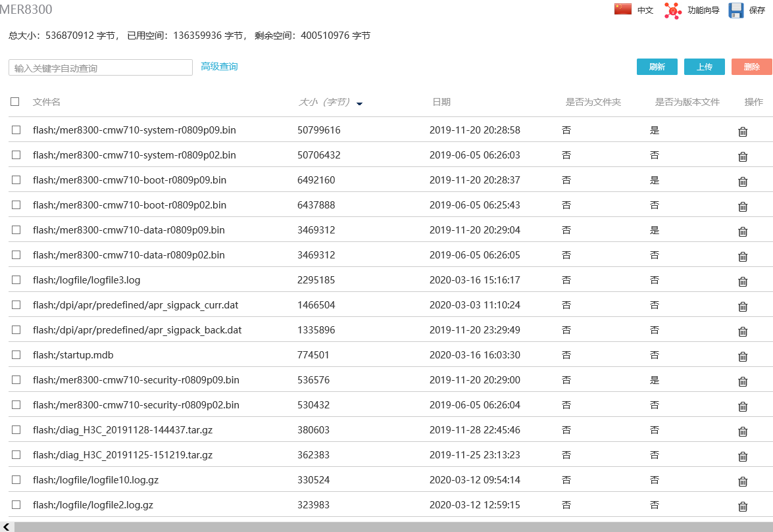Check the box for boot-r0809p02.bin
773x532 pixels.
(16, 205)
